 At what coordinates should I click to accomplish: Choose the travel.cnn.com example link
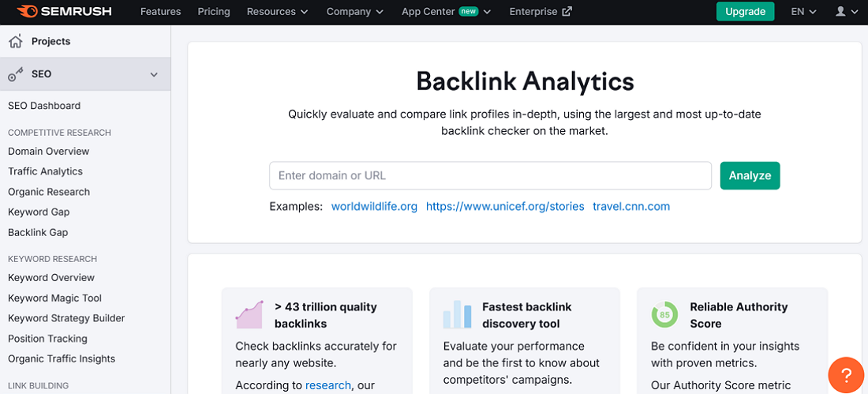[x=631, y=207]
